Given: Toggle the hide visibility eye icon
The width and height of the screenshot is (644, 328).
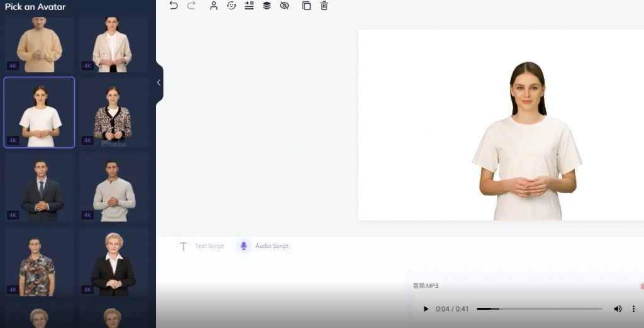Looking at the screenshot, I should [284, 5].
